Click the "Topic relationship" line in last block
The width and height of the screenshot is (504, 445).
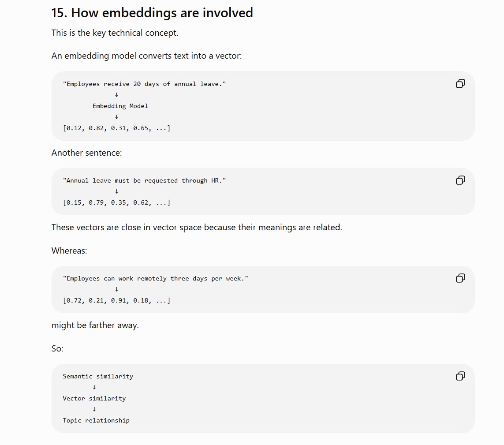[x=96, y=420]
